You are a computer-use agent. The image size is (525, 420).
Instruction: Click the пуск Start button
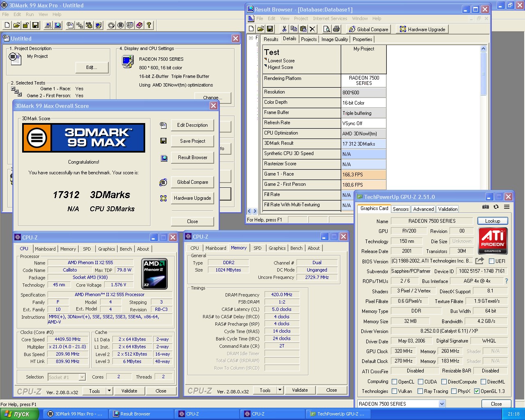(x=20, y=414)
